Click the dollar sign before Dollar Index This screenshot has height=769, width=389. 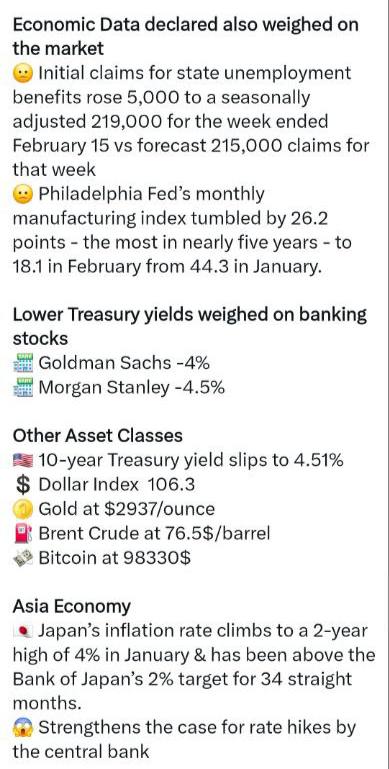pyautogui.click(x=23, y=485)
